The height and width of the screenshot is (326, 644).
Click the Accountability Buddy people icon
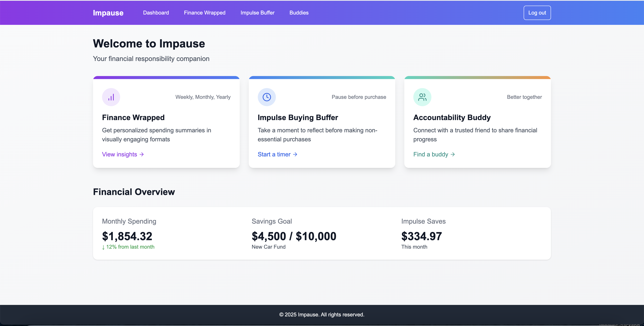click(x=422, y=97)
